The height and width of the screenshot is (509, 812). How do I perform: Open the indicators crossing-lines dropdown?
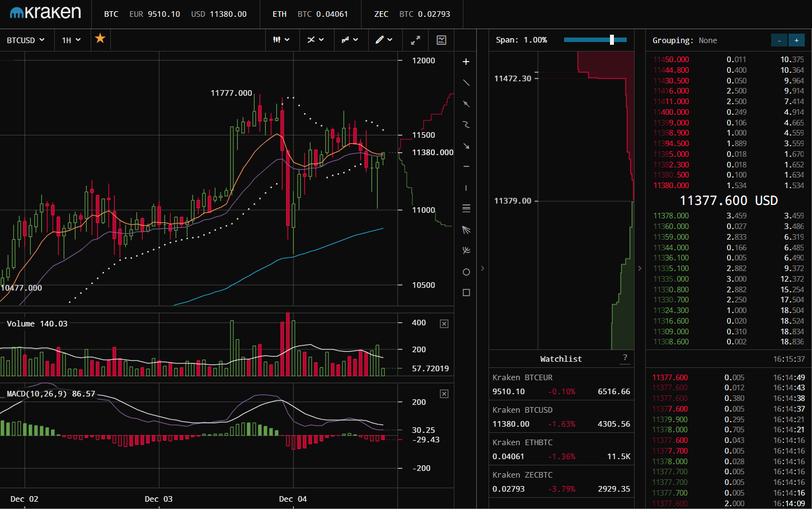click(x=316, y=40)
